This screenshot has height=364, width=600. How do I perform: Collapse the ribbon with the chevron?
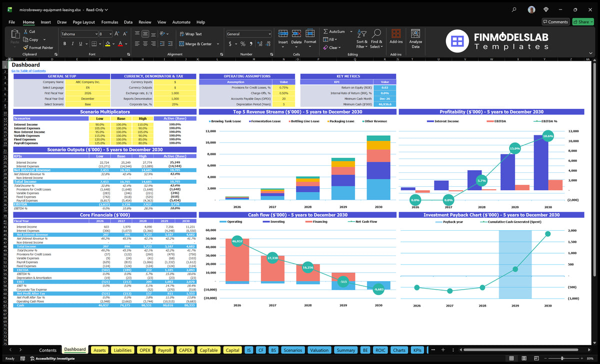tap(590, 53)
